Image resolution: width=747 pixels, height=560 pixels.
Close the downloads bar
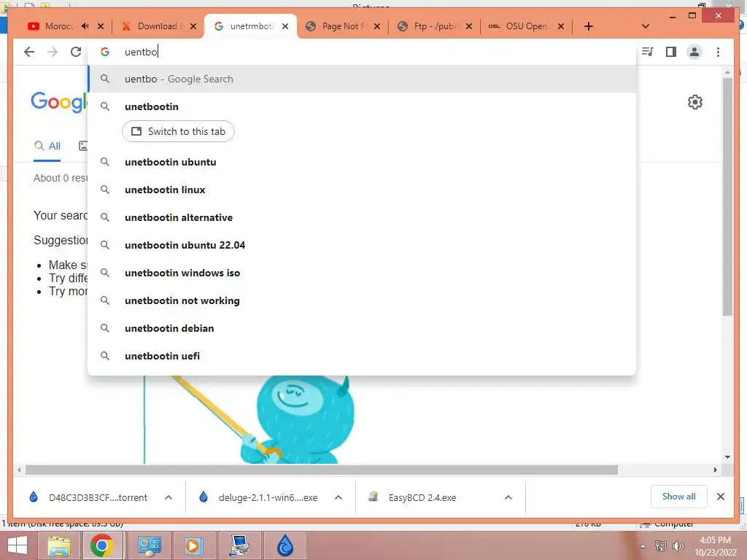pyautogui.click(x=720, y=497)
